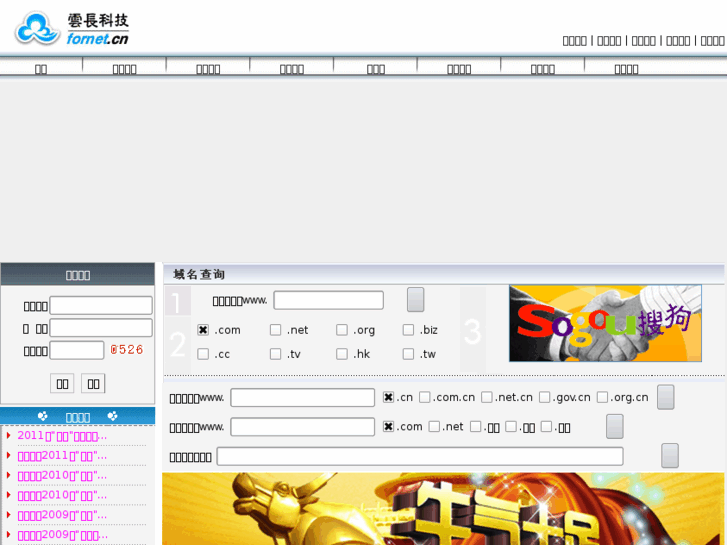Click the search button after .org.cn
The image size is (727, 545).
(665, 397)
